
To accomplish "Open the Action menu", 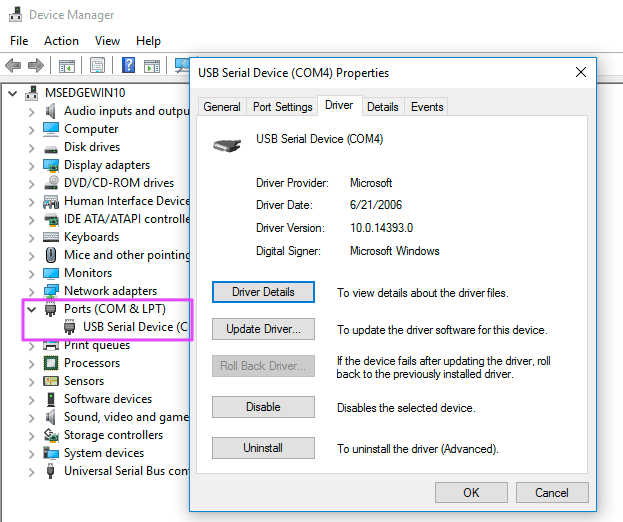I will tap(61, 41).
